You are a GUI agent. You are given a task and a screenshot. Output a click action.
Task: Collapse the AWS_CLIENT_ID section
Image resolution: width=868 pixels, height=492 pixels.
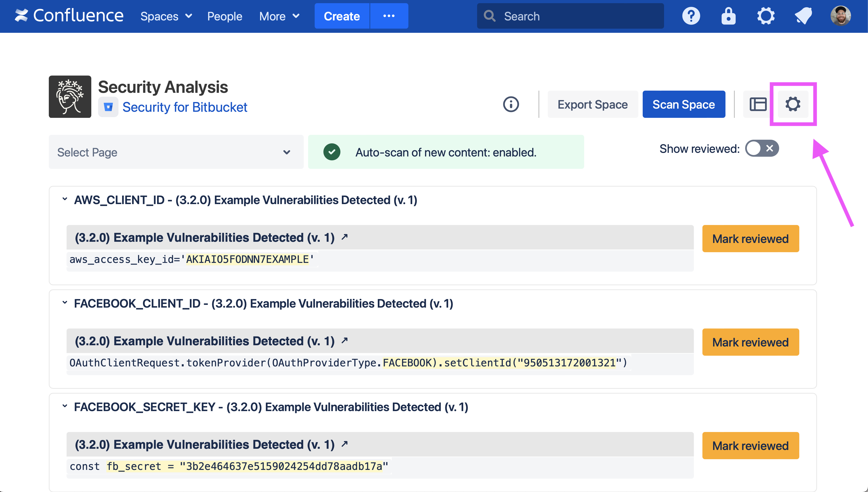pos(65,199)
